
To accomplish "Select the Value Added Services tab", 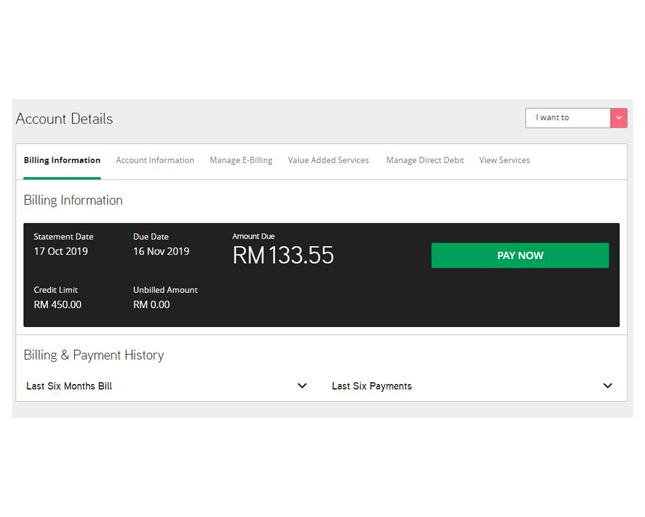I will 328,160.
